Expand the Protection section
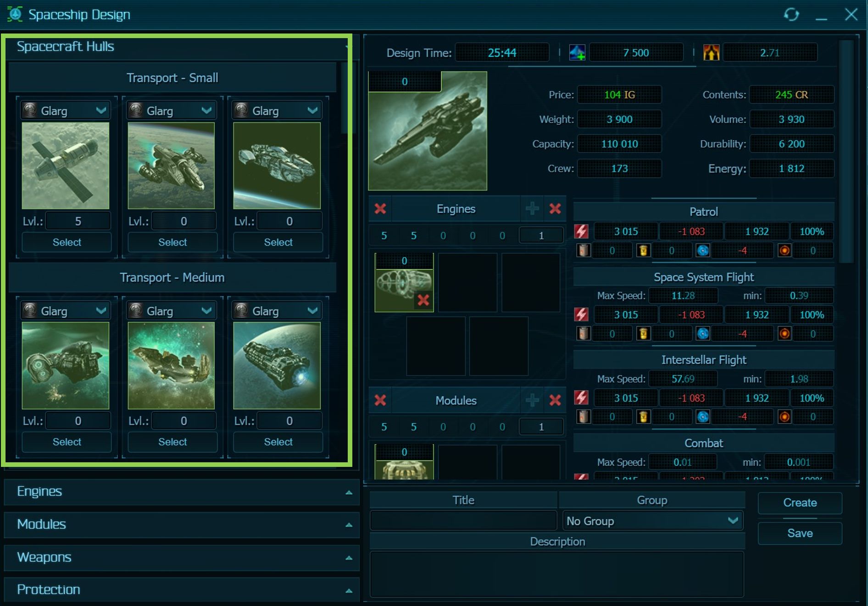The width and height of the screenshot is (868, 606). (181, 590)
